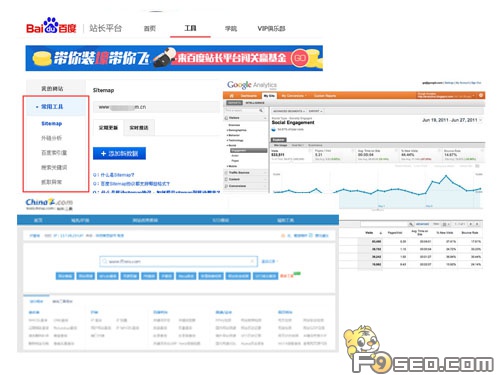Click the Settings link in Analytics header
This screenshot has height=375, width=500.
coord(449,83)
